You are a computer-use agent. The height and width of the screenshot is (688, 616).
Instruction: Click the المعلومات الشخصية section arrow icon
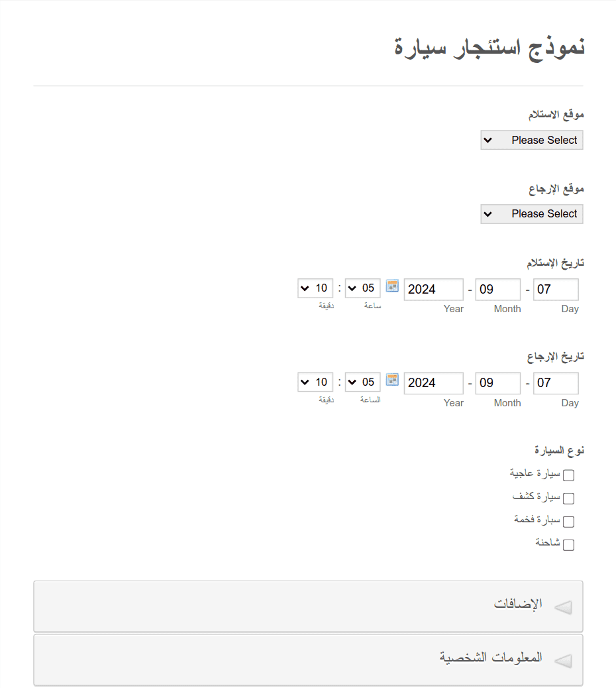[563, 661]
